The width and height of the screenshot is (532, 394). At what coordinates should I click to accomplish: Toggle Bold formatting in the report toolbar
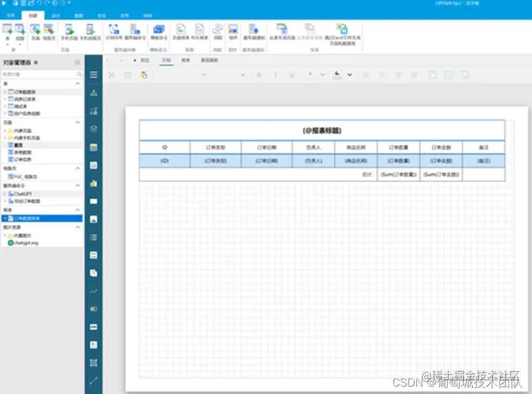(x=259, y=74)
